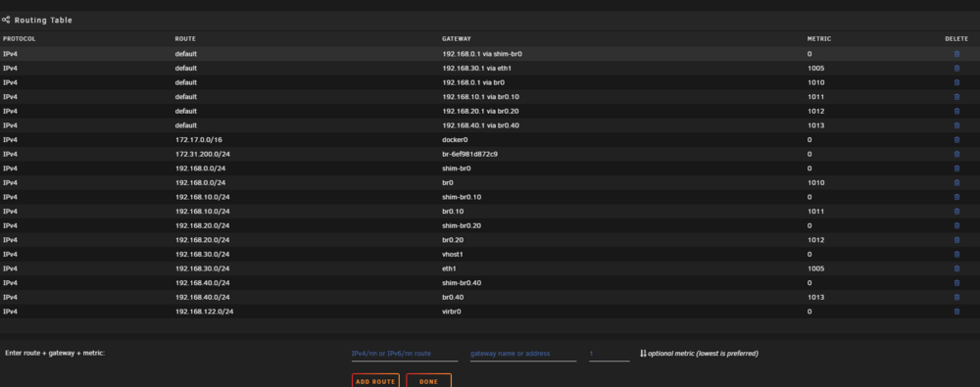The height and width of the screenshot is (387, 980).
Task: Focus the IPv4/nn or IPv6/nn route field
Action: (405, 354)
